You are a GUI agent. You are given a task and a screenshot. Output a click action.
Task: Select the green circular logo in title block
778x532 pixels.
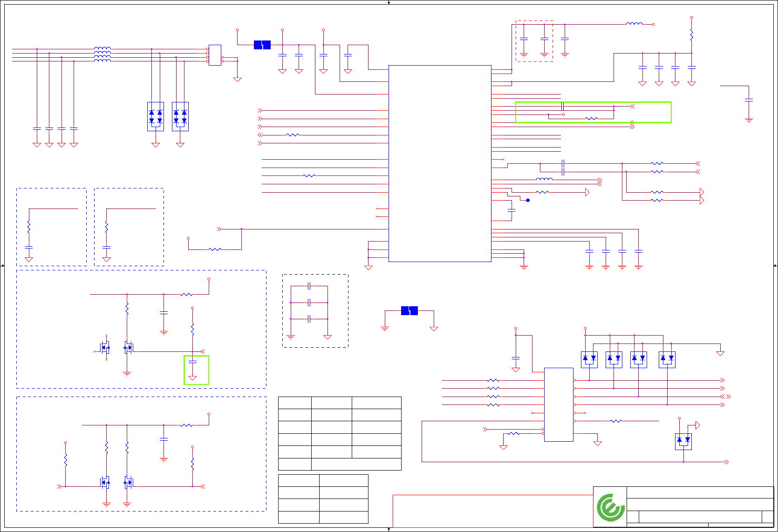[x=611, y=507]
